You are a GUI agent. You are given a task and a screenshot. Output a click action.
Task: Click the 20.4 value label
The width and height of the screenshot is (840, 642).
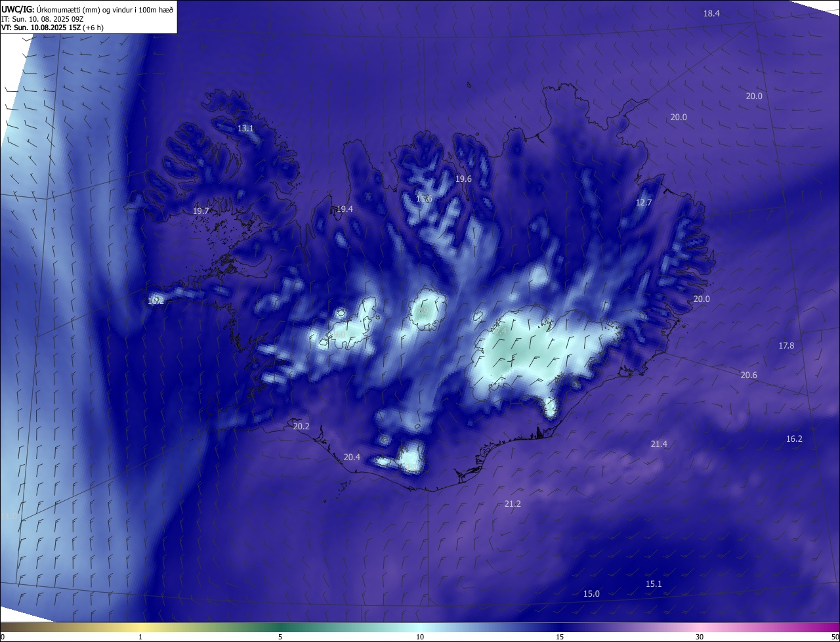click(x=352, y=458)
